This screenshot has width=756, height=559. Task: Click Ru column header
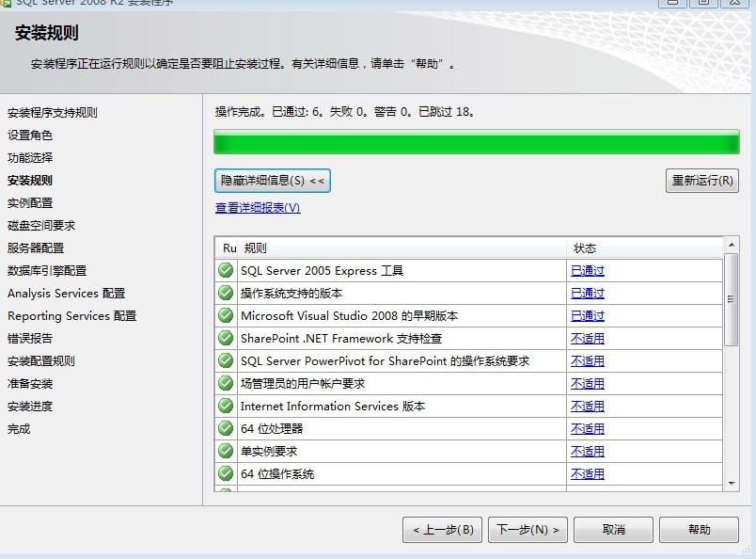click(228, 248)
